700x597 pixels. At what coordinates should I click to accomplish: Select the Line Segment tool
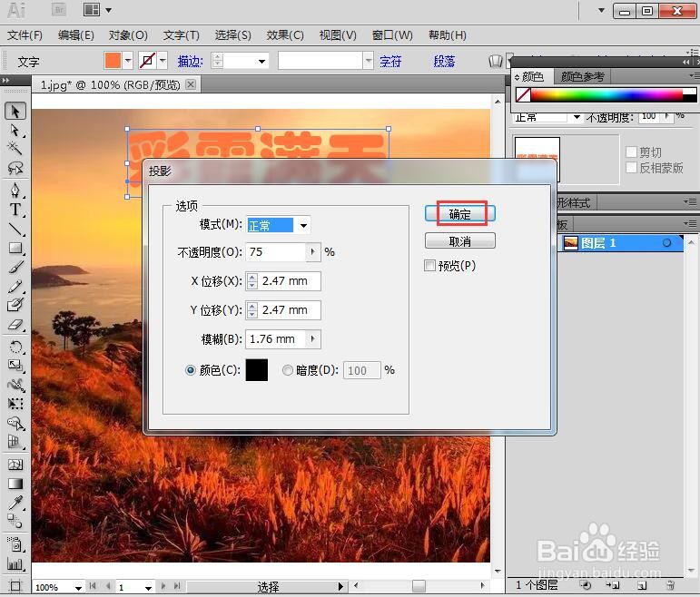pyautogui.click(x=15, y=229)
